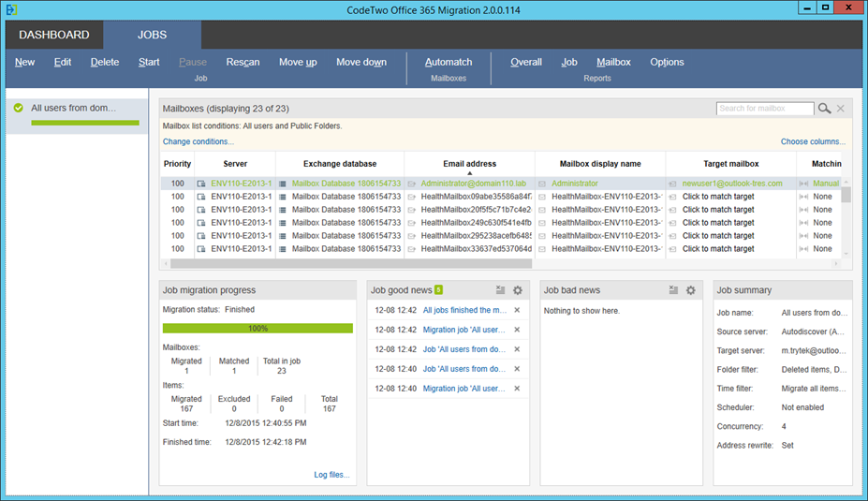Move the job up

tap(298, 62)
